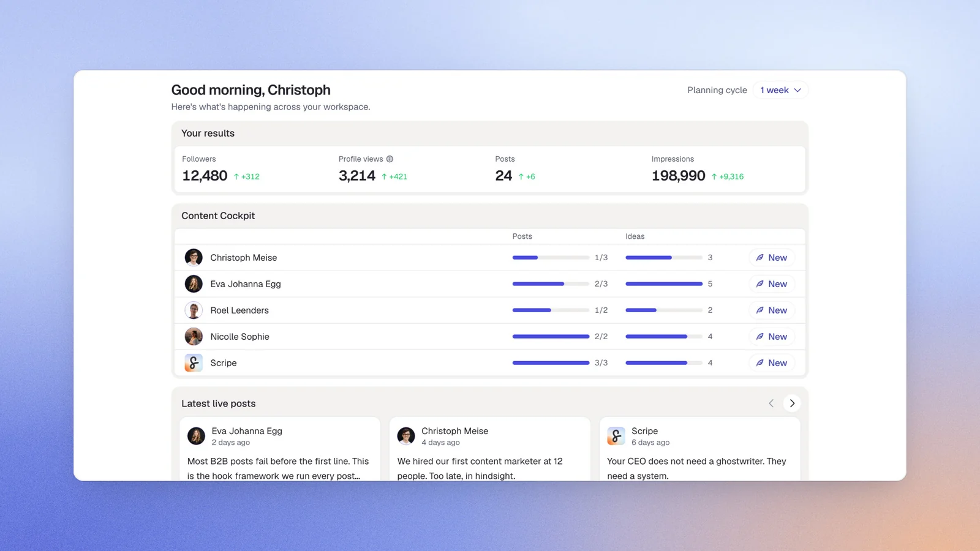
Task: Create new post for Christoph Meise
Action: 772,258
